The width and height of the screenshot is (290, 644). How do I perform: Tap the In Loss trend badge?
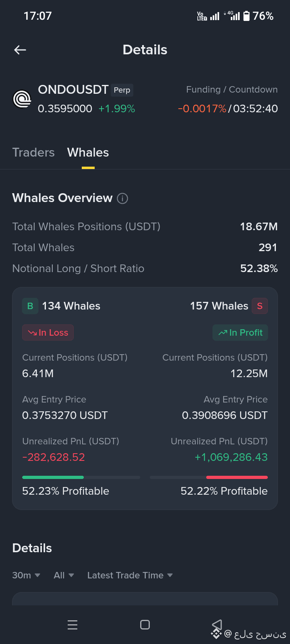48,332
